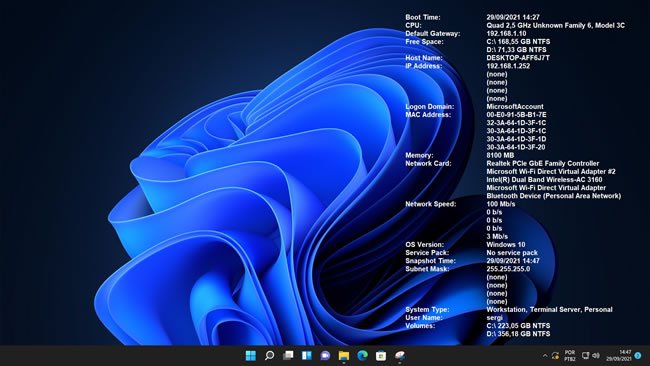
Task: Click the update status tray icon
Action: pos(555,356)
